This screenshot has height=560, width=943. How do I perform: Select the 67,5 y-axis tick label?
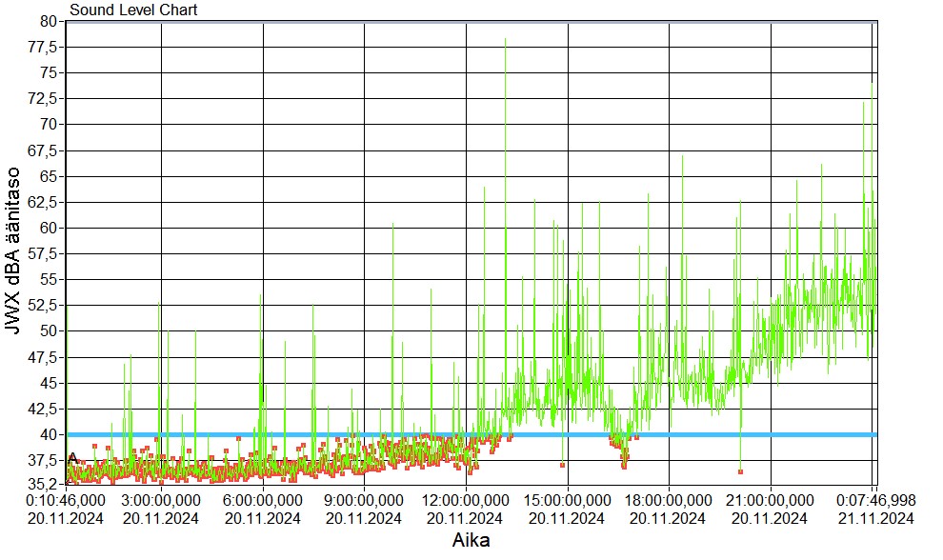point(43,150)
